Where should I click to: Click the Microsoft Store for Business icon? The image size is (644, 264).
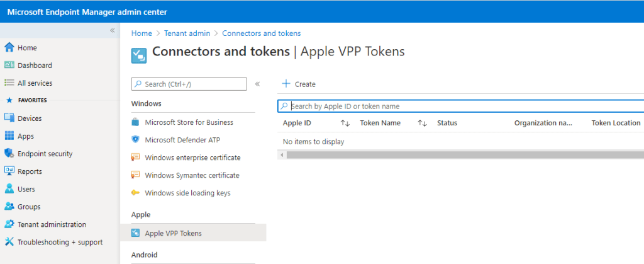pos(135,122)
